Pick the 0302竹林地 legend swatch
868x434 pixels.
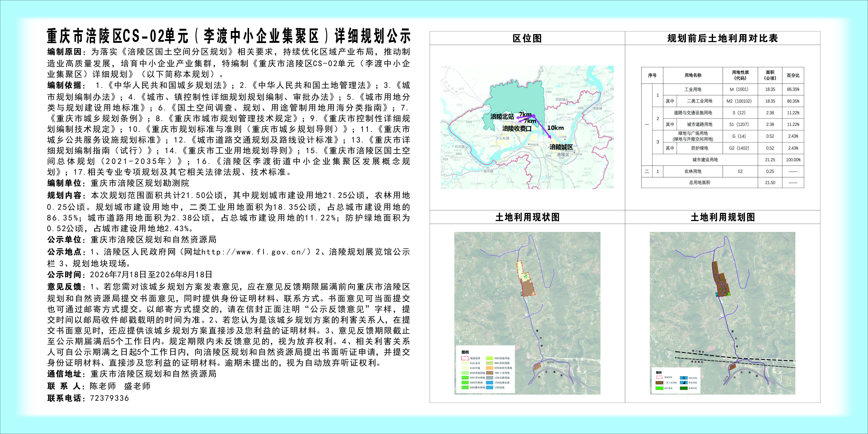click(x=465, y=383)
